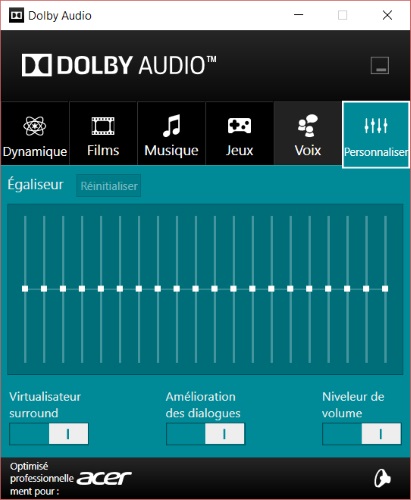
Task: Click the first equalizer band slider handle
Action: 25,289
